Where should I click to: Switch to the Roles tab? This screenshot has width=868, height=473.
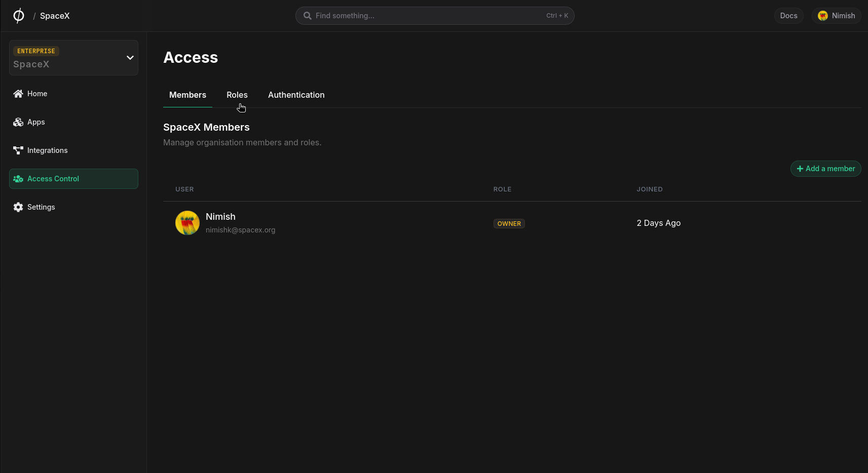tap(237, 95)
